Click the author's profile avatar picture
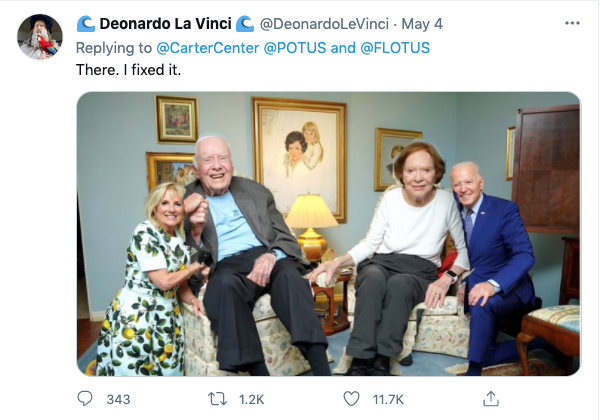Viewport: 600px width, 420px height. (x=39, y=37)
